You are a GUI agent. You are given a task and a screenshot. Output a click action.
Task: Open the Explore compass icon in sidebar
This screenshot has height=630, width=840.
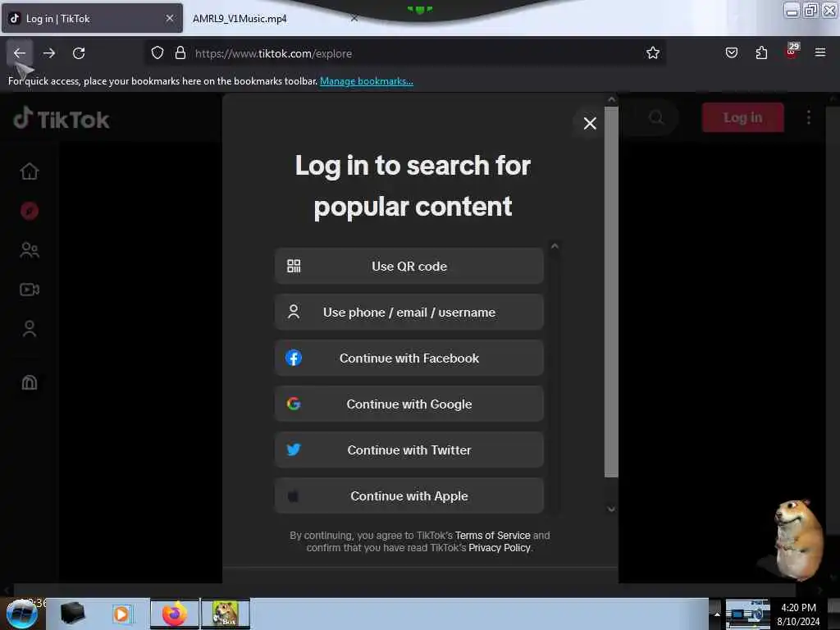(x=30, y=211)
